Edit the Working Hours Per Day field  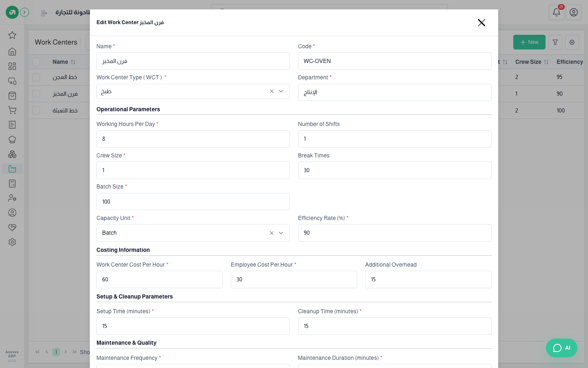193,139
